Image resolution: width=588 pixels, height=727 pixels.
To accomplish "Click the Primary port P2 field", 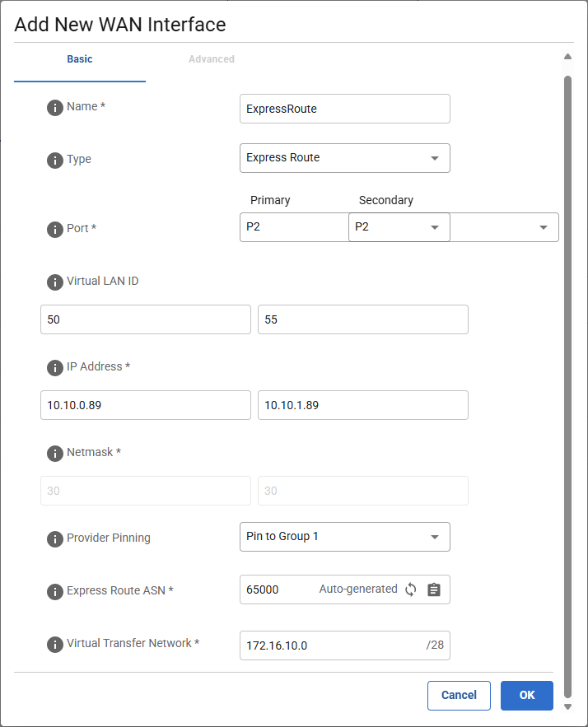I will click(x=294, y=227).
